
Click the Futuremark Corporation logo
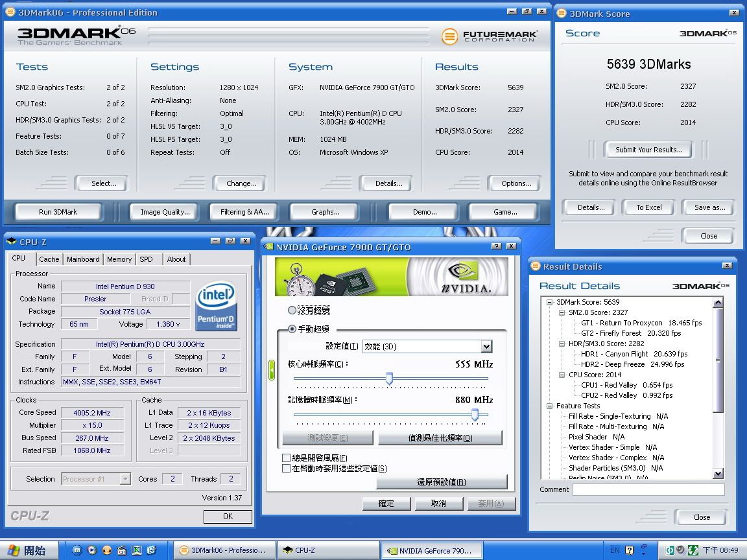490,36
